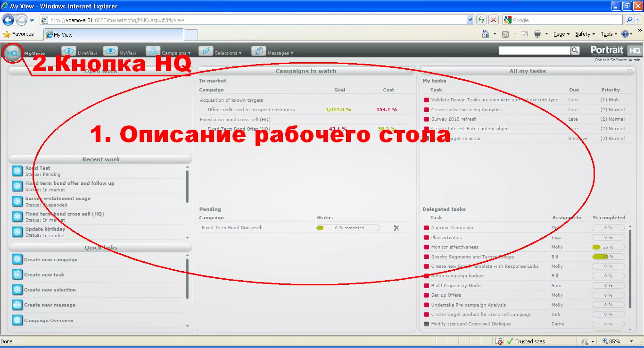Open the Campaign Overview quick link
The width and height of the screenshot is (644, 348).
click(48, 320)
